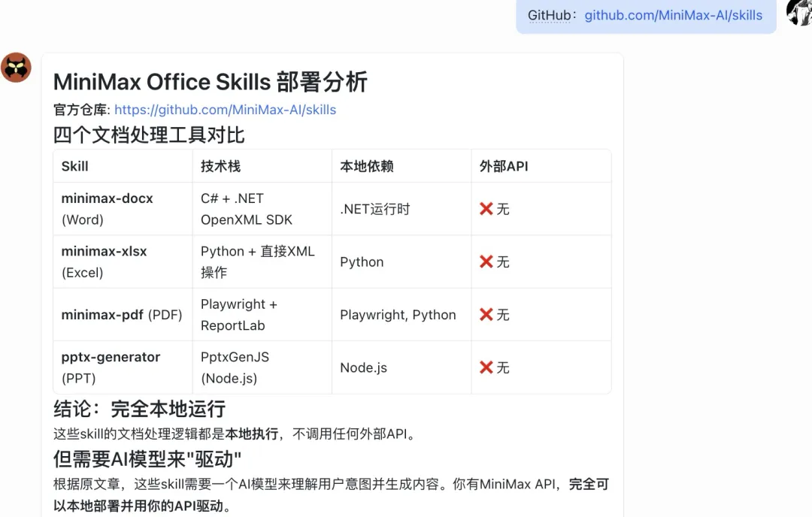The width and height of the screenshot is (812, 517).
Task: Open the official repo https://github.com/MiniMax-AI/skills link
Action: [x=226, y=110]
